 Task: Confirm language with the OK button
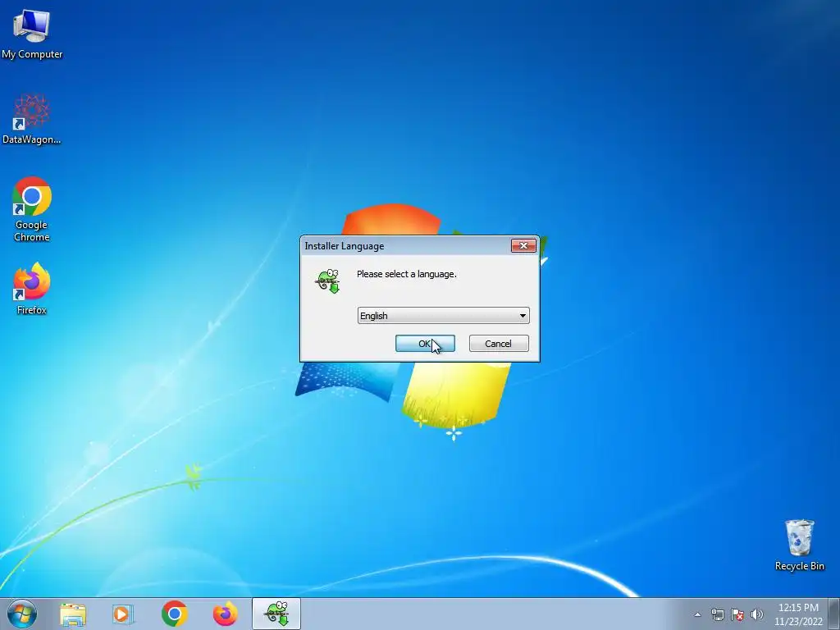coord(425,344)
